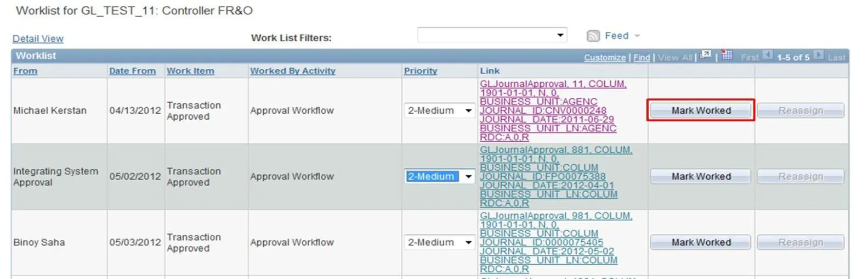This screenshot has width=868, height=279.
Task: Click Reassign for Binoy Saha row
Action: [801, 242]
